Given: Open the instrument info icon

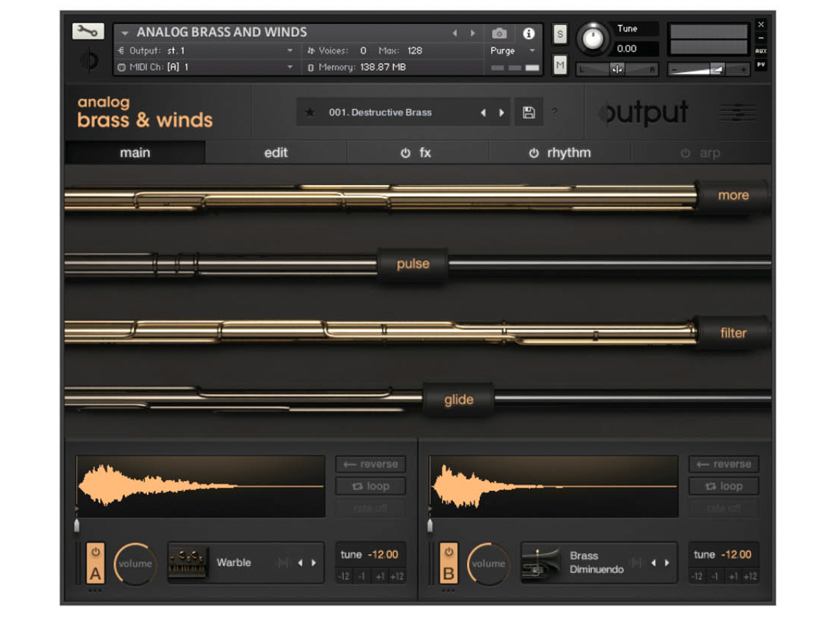Looking at the screenshot, I should click(x=528, y=33).
